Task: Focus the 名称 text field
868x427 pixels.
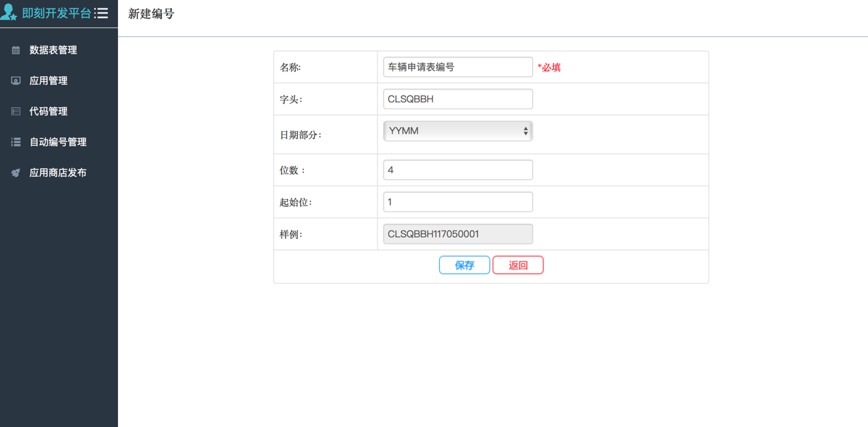Action: coord(458,67)
